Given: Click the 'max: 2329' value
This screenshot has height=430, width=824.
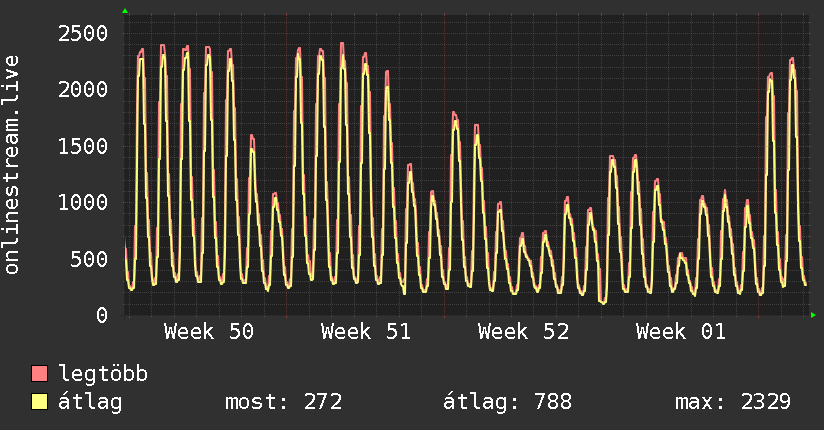Looking at the screenshot, I should coord(733,402).
